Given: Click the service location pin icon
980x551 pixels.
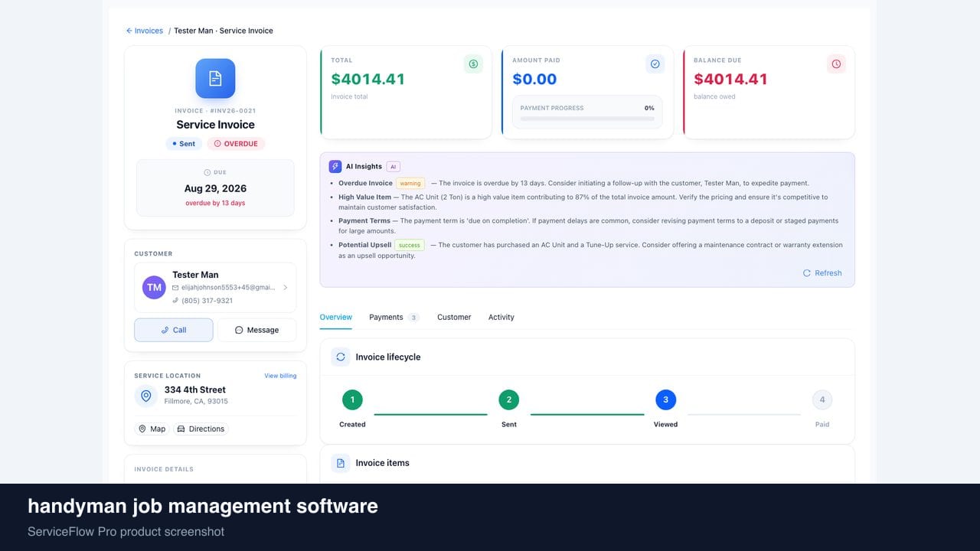Looking at the screenshot, I should 145,396.
